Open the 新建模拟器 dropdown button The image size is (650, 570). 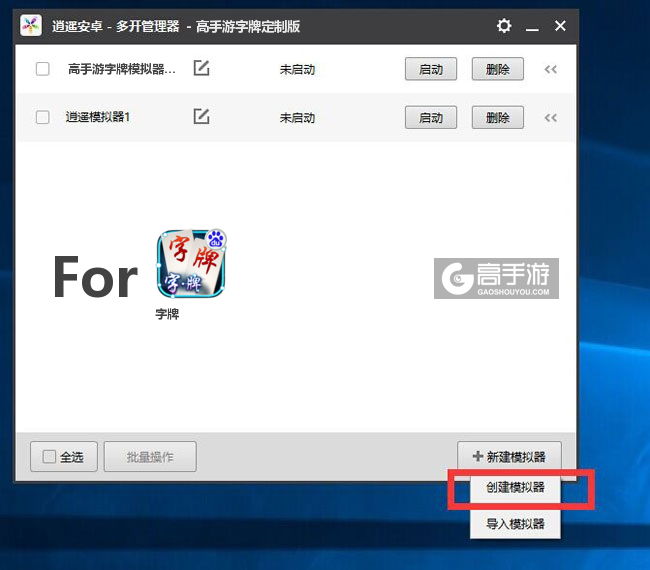pyautogui.click(x=509, y=457)
